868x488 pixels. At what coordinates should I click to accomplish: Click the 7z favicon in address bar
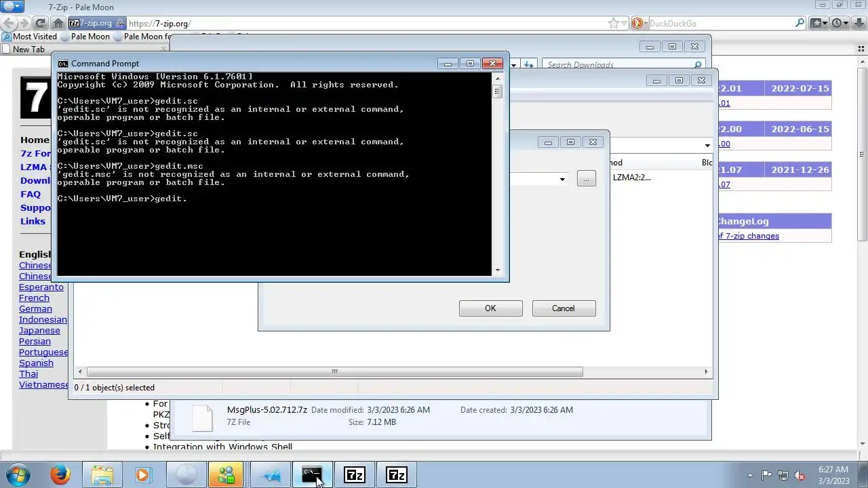click(x=74, y=23)
